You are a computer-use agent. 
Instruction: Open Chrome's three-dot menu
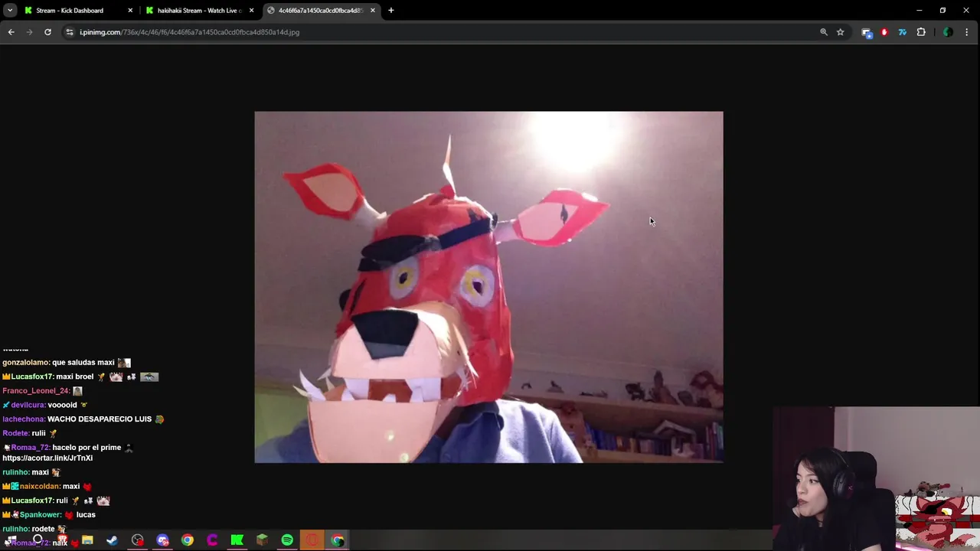coord(966,32)
